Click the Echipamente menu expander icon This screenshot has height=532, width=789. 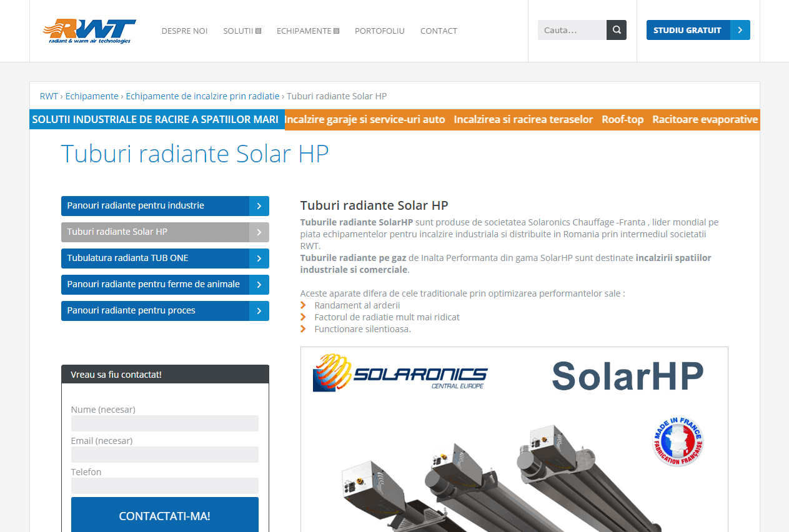(337, 31)
